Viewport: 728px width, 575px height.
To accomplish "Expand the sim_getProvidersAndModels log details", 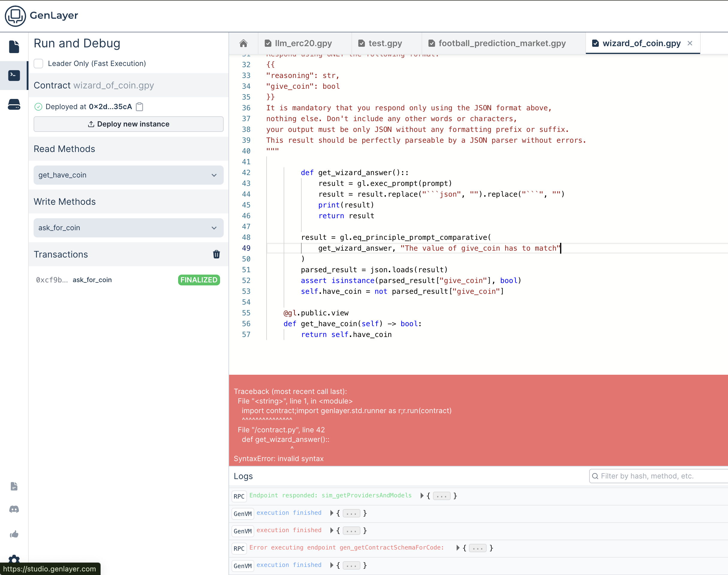I will (x=422, y=496).
